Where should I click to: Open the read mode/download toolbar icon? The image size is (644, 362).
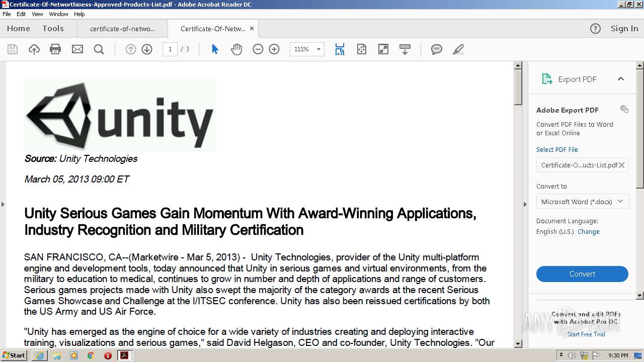tap(405, 49)
